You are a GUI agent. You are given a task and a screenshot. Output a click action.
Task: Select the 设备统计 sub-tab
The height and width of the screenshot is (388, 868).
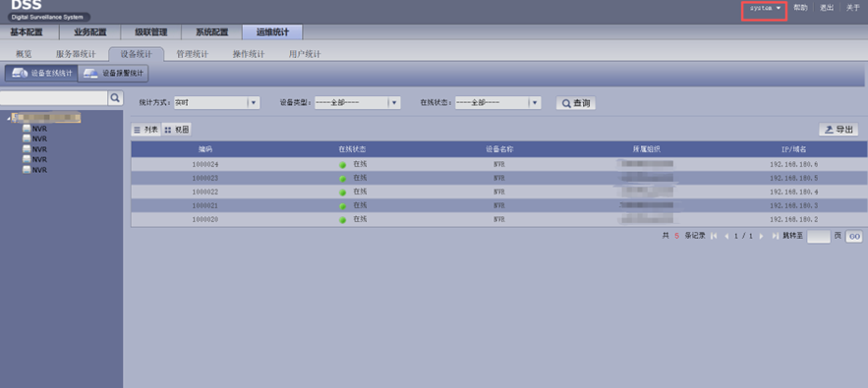pos(137,54)
